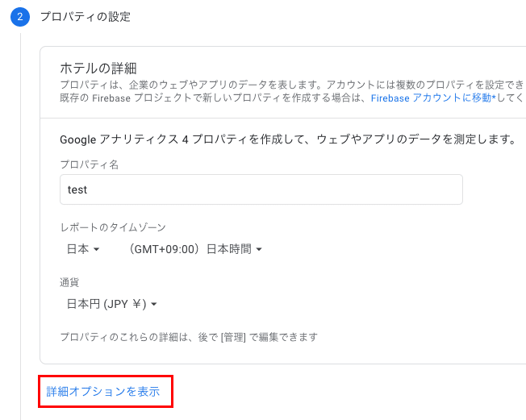Click the プロパティ名 input field
526x420 pixels.
261,189
